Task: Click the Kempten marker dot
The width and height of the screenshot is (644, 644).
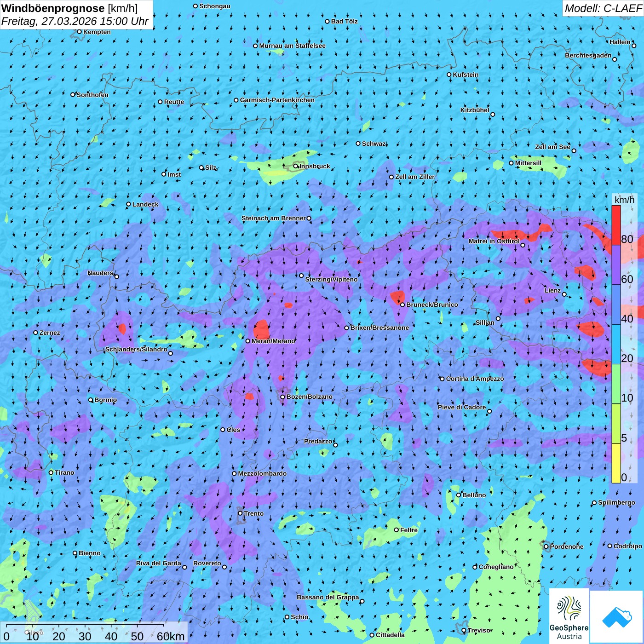Action: (80, 32)
